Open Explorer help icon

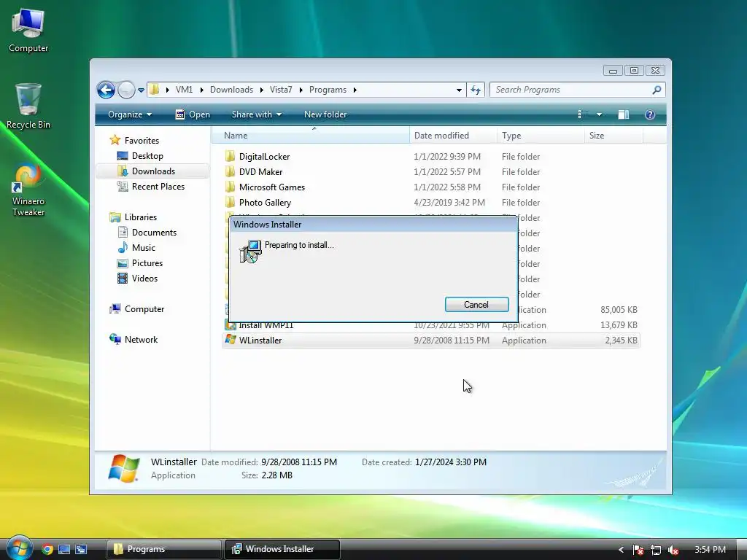pyautogui.click(x=650, y=114)
